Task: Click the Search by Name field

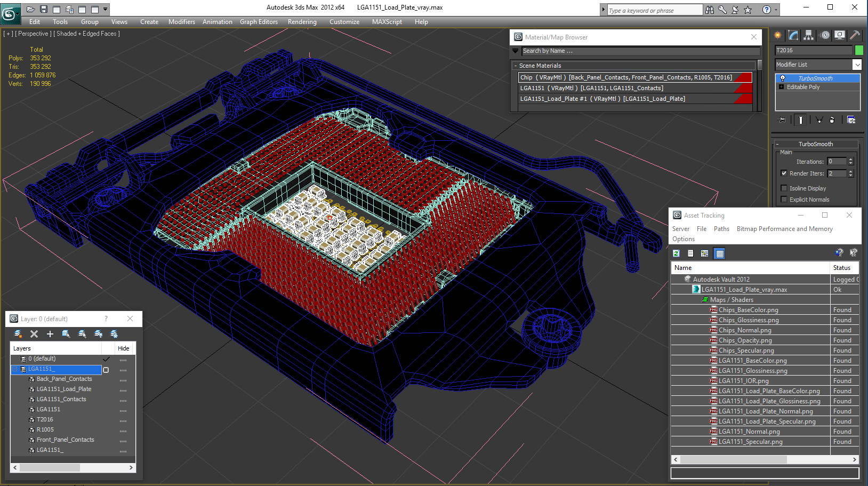Action: [641, 51]
